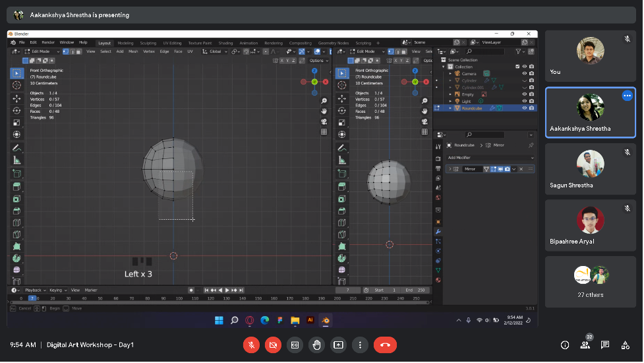Uncheck the Collection exclude checkbox
The image size is (644, 363).
[x=517, y=67]
